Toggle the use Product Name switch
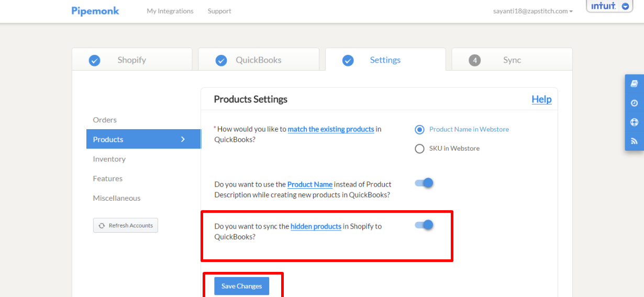This screenshot has width=644, height=297. 424,183
